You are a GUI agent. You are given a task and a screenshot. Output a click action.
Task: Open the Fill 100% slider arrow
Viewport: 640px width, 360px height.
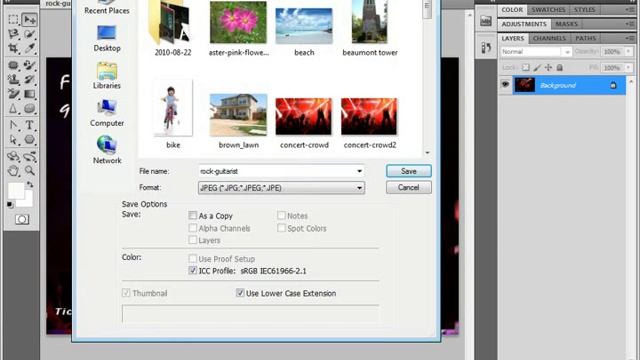(629, 68)
